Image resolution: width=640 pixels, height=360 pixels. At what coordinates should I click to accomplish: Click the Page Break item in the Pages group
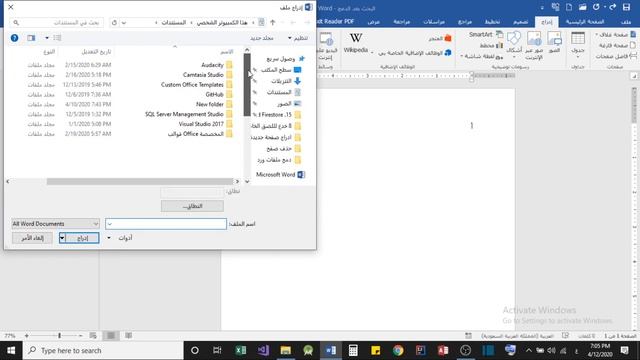click(616, 56)
